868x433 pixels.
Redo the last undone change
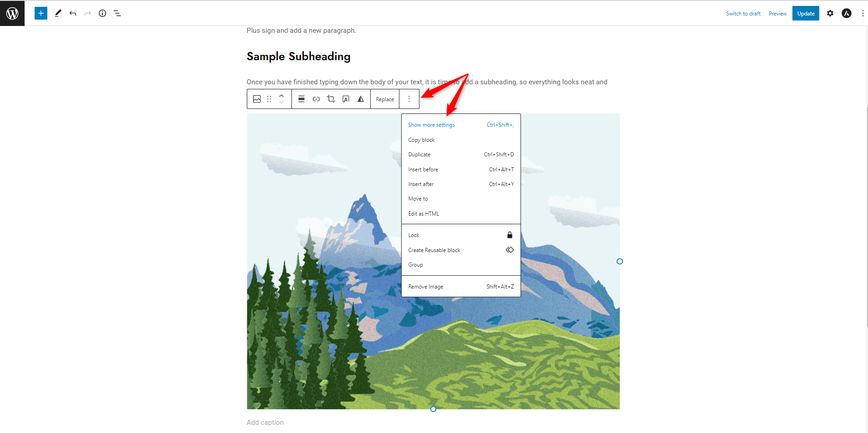click(87, 13)
